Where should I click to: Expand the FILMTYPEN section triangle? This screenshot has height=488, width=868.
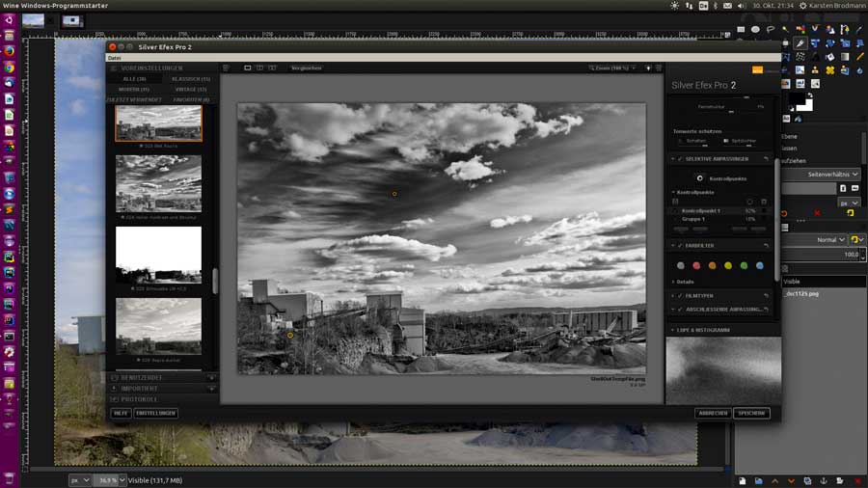(x=673, y=295)
